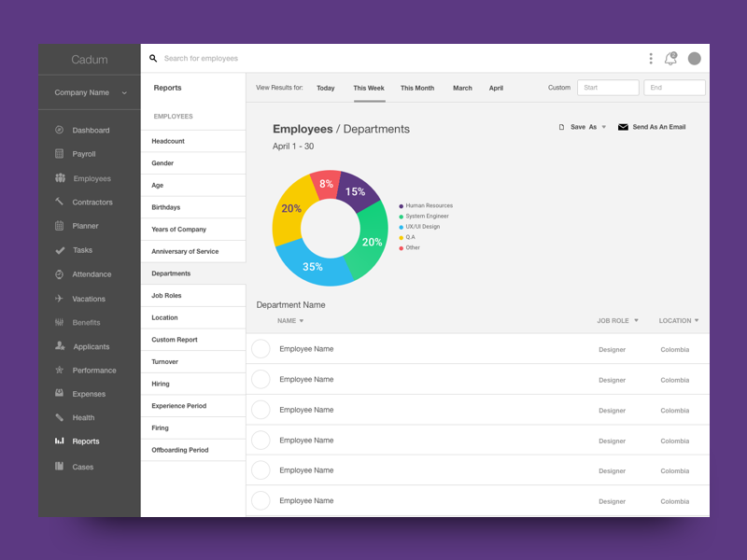Click the Vacations airplane icon
Image resolution: width=747 pixels, height=560 pixels.
pyautogui.click(x=59, y=298)
